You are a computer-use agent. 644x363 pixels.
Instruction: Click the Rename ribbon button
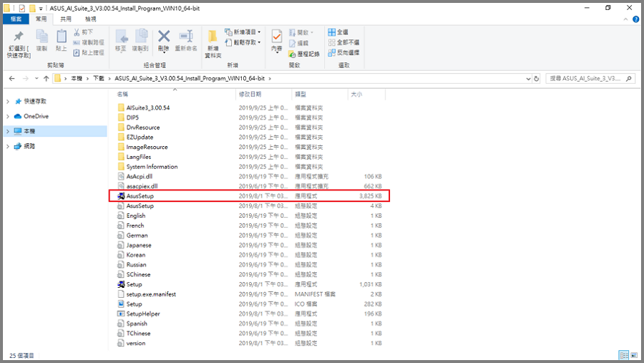[x=186, y=41]
